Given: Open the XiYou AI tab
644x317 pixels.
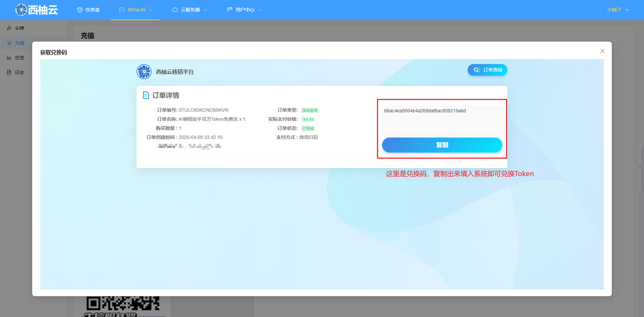Looking at the screenshot, I should coord(135,10).
